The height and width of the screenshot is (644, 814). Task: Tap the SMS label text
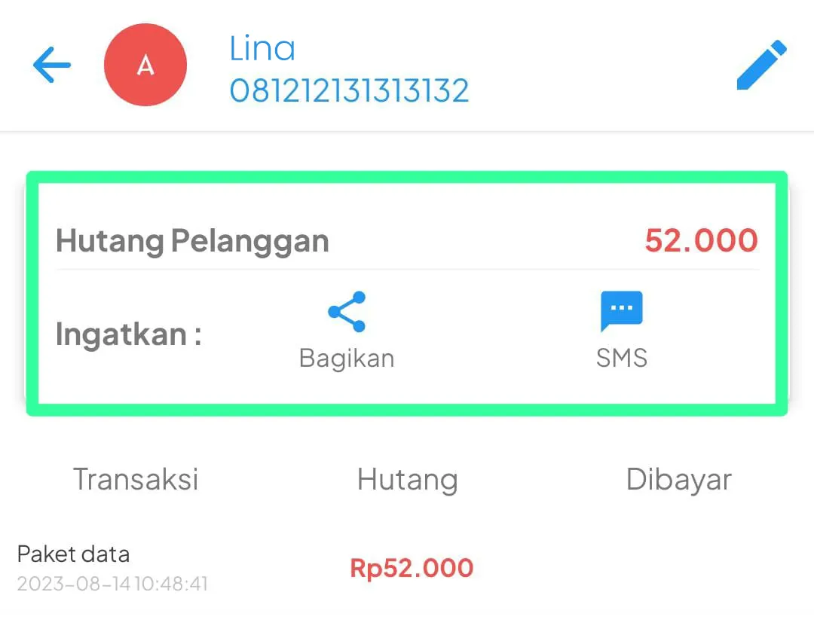point(621,358)
